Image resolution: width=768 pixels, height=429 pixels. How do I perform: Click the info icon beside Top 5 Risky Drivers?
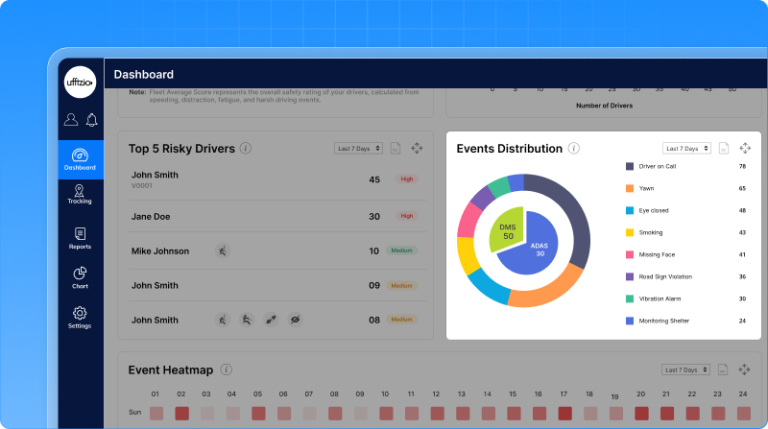click(246, 148)
